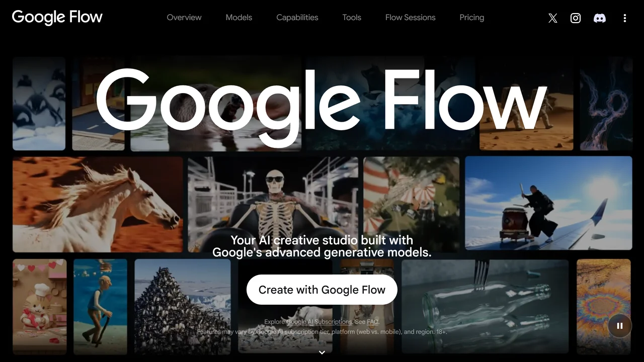Open the X (Twitter) social link
Viewport: 644px width, 362px height.
pos(552,18)
